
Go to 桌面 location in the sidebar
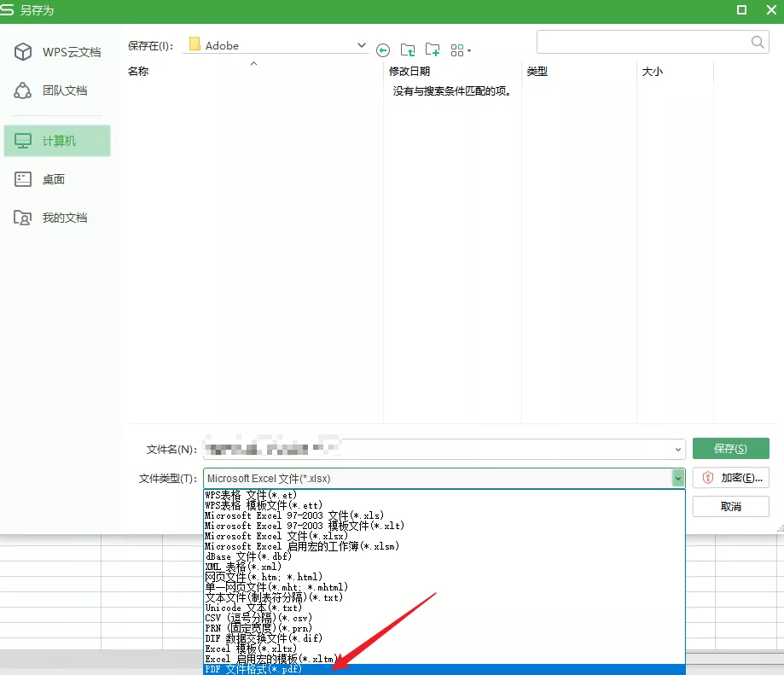coord(57,179)
